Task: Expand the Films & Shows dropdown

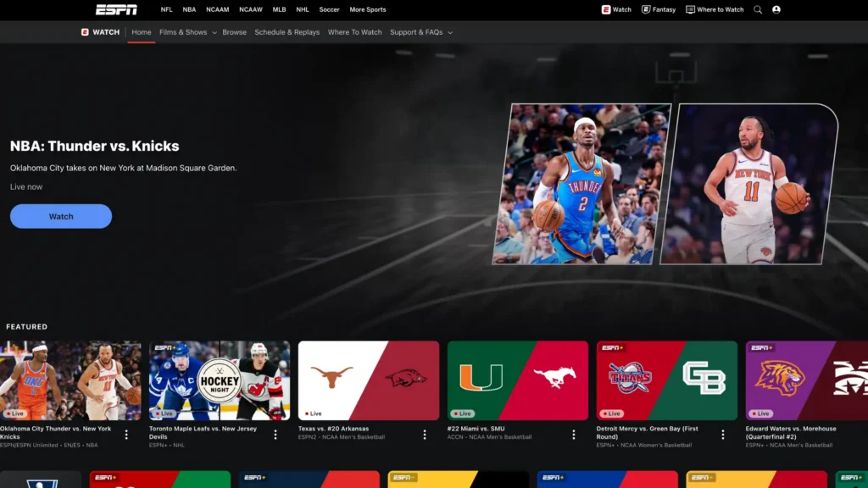Action: (187, 32)
